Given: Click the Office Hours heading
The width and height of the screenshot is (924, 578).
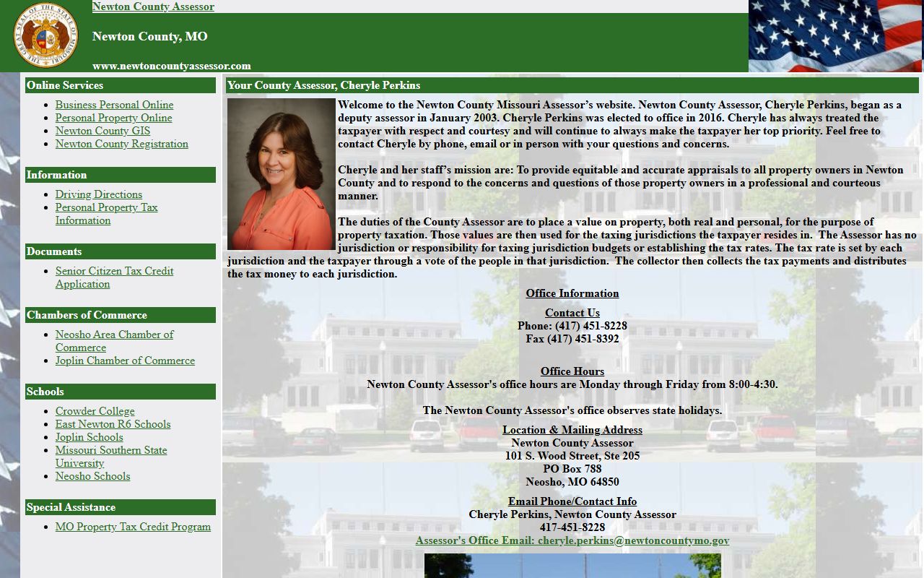Looking at the screenshot, I should pos(572,371).
